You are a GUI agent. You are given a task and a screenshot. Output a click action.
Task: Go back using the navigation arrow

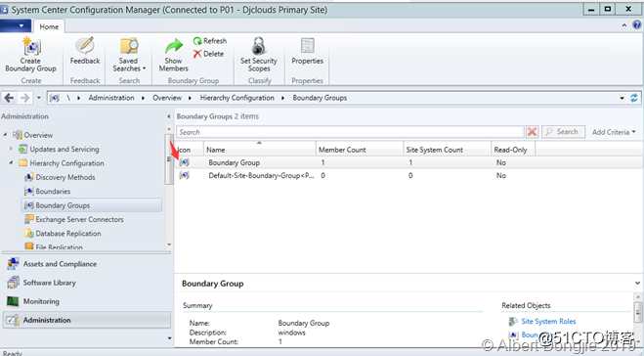9,98
